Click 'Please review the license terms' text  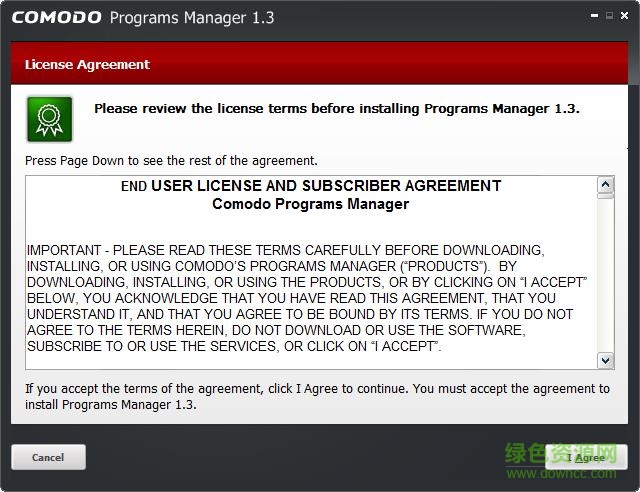(337, 109)
